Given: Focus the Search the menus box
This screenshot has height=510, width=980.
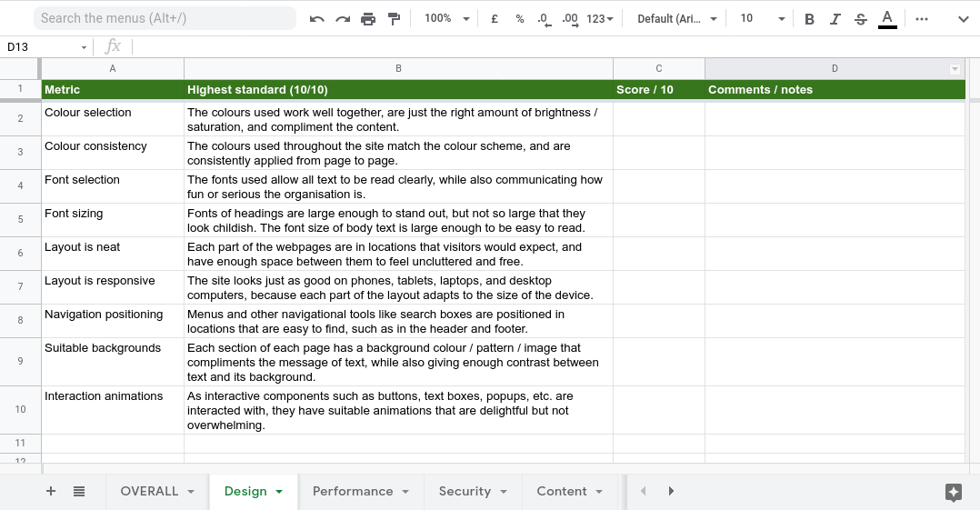Looking at the screenshot, I should [x=165, y=18].
